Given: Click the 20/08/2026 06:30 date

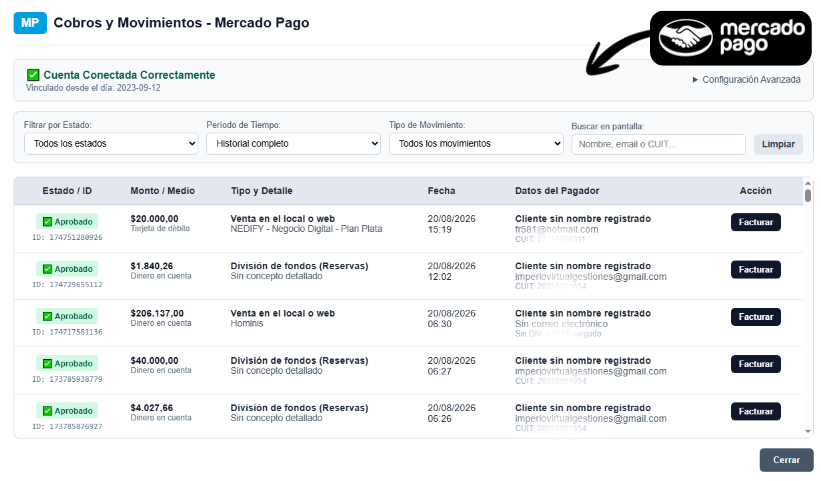Looking at the screenshot, I should [x=451, y=319].
